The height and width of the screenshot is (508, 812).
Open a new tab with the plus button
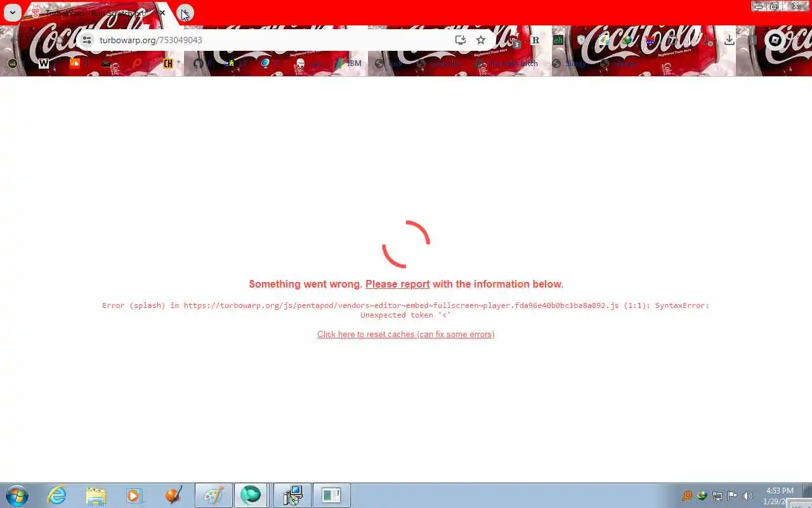(x=185, y=13)
